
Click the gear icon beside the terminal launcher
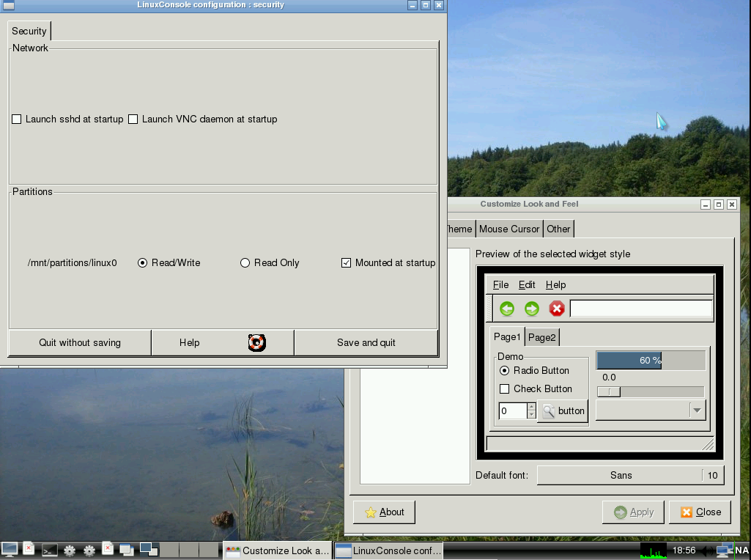pos(70,550)
